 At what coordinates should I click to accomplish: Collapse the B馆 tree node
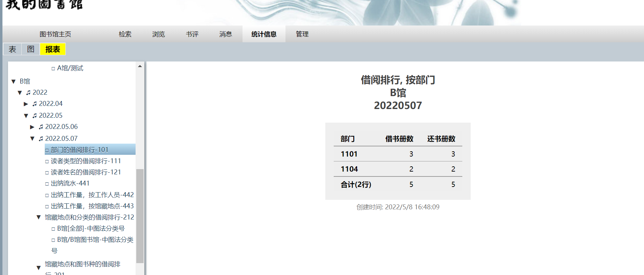[x=13, y=81]
